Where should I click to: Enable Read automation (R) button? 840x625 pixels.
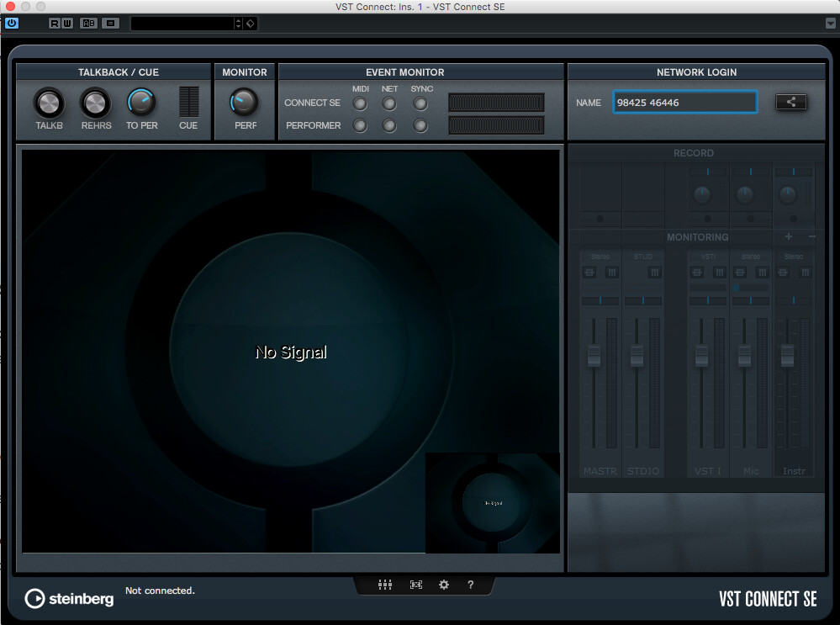(x=54, y=23)
